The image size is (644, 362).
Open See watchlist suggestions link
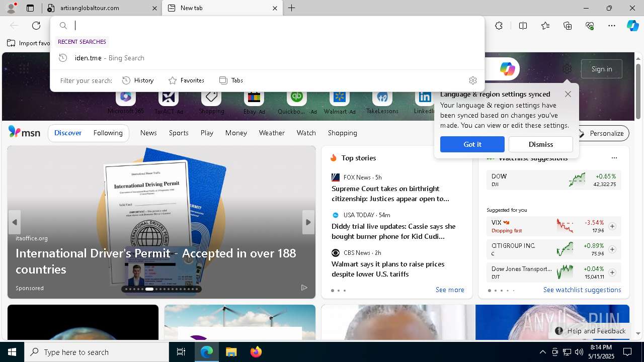(582, 290)
